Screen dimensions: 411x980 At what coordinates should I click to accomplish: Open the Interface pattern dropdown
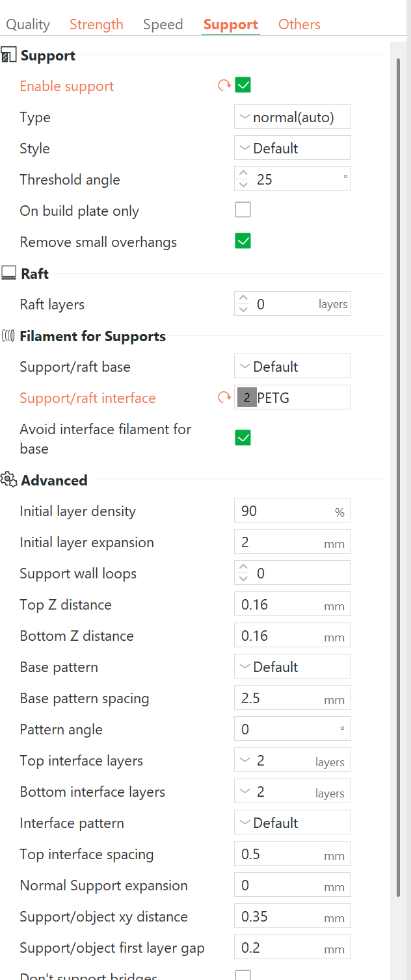click(293, 823)
